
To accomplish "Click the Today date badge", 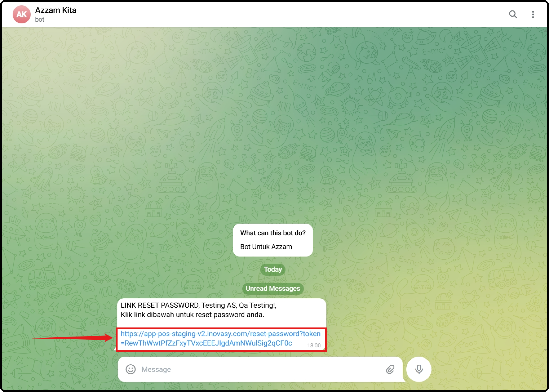I will coord(273,269).
